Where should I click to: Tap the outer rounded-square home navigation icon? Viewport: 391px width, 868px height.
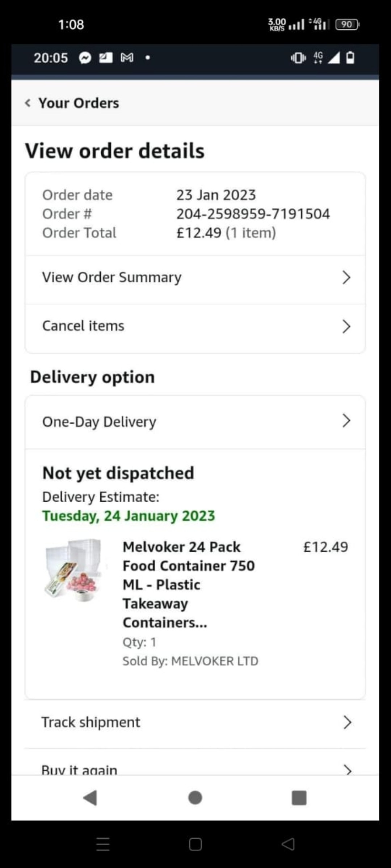coord(195,844)
